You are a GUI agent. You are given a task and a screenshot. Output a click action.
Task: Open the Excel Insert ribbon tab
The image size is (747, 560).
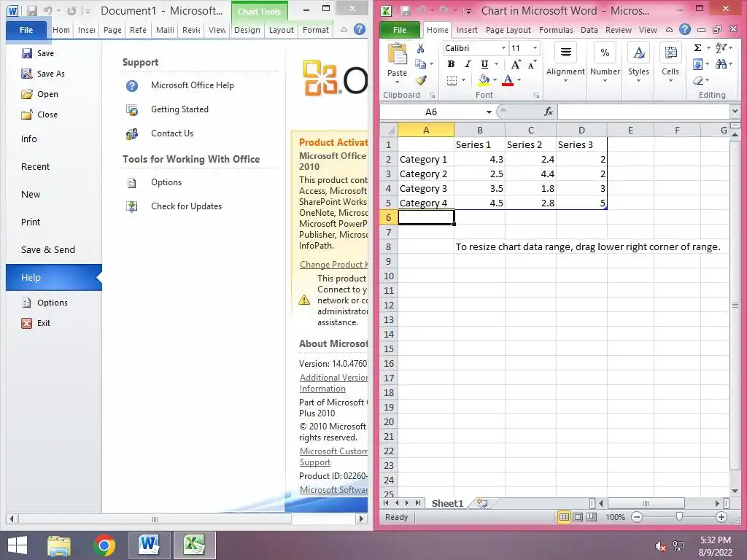pos(467,30)
